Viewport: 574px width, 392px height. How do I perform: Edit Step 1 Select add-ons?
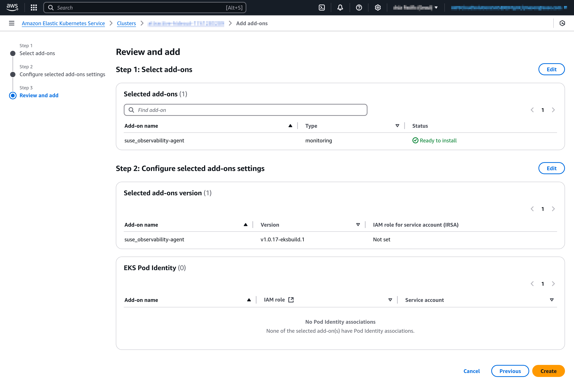[x=551, y=69]
